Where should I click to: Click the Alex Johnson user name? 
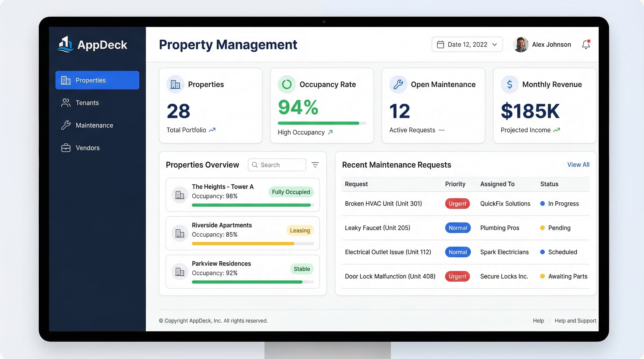[551, 44]
